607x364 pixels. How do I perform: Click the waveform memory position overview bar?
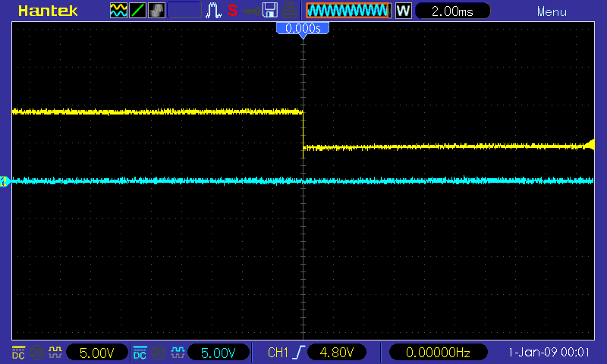tap(348, 11)
